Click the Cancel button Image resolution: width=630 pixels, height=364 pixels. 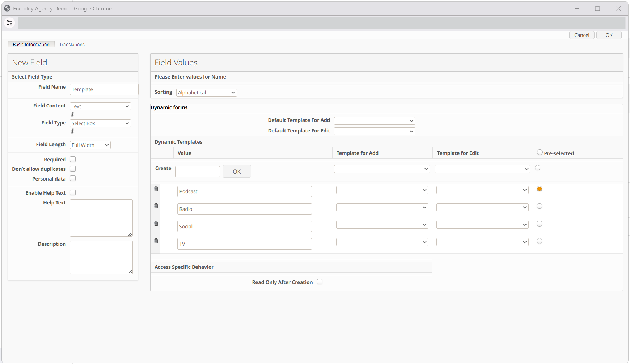582,35
